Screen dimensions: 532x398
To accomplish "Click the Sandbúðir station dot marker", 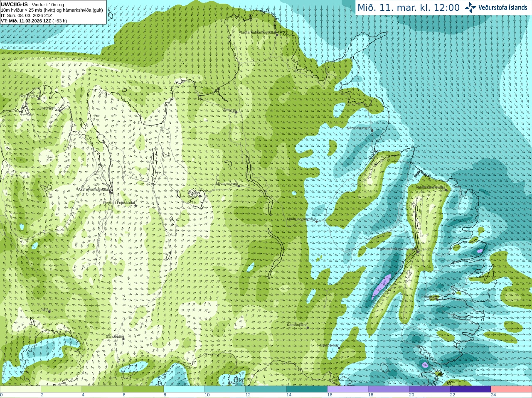I will pyautogui.click(x=123, y=339).
